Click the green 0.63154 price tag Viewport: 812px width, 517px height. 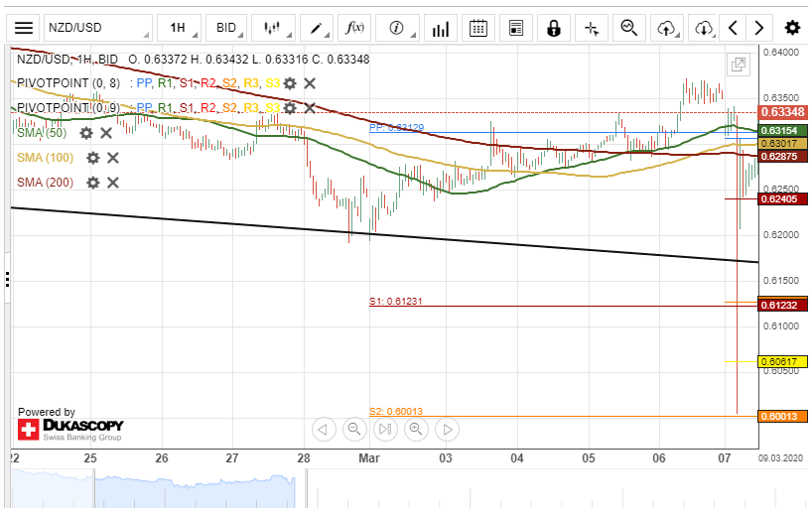[x=782, y=130]
